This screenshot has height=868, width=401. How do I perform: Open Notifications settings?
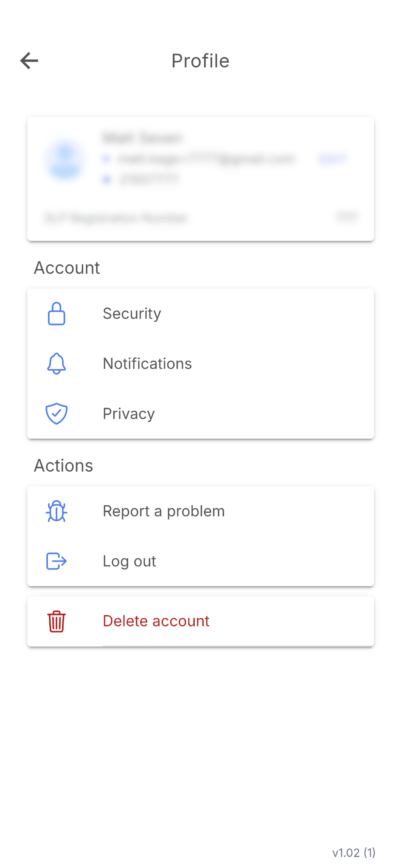(x=147, y=364)
